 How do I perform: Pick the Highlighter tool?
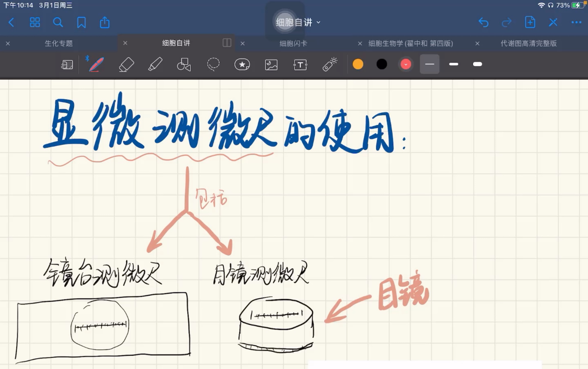click(155, 64)
